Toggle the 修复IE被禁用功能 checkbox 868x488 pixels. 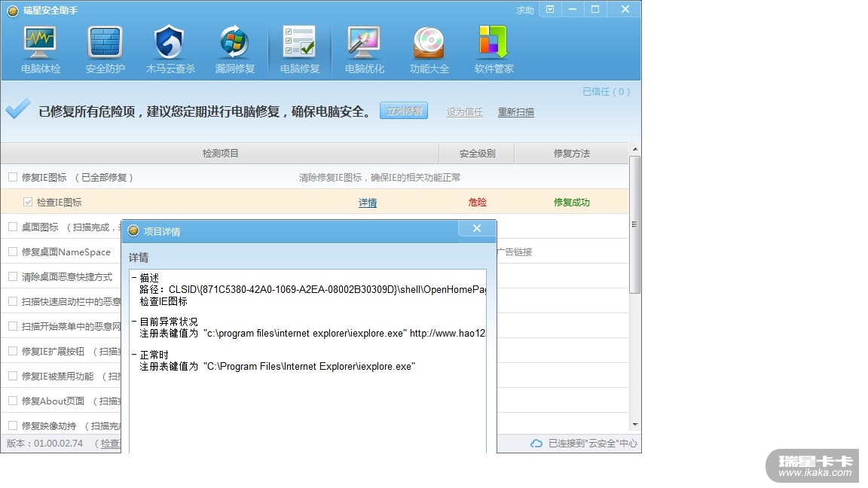coord(13,376)
